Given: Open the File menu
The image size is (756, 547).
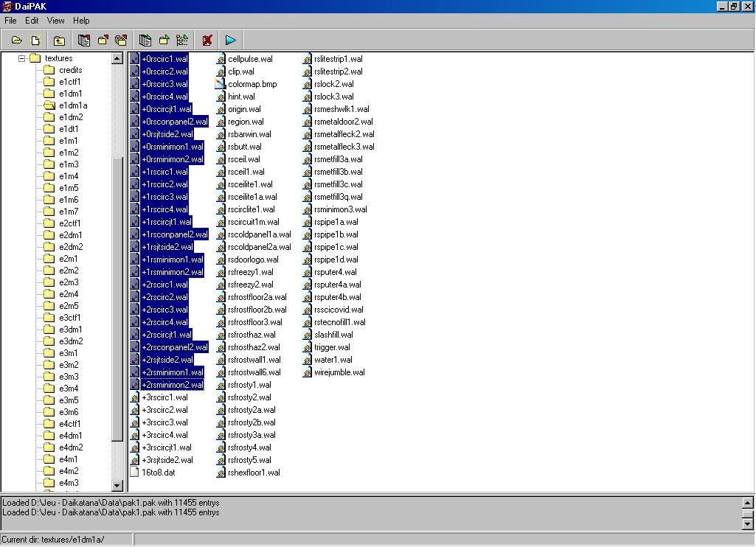Looking at the screenshot, I should (x=10, y=20).
